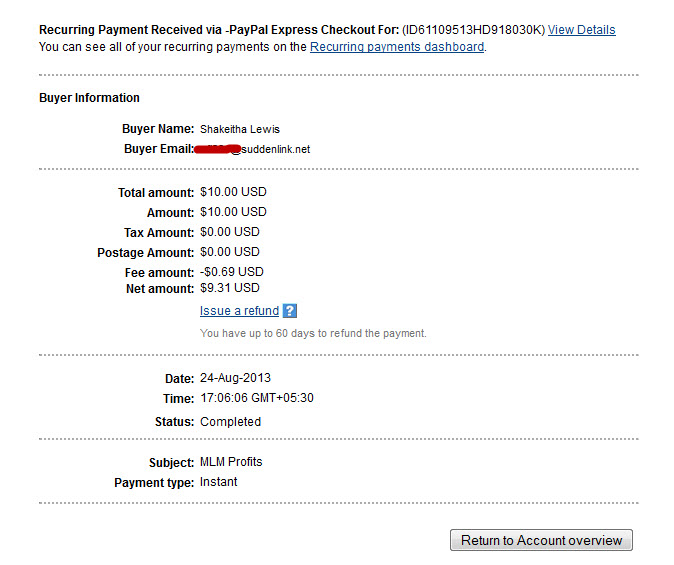Click the 60 days refund notice text
The height and width of the screenshot is (565, 674).
(x=313, y=333)
